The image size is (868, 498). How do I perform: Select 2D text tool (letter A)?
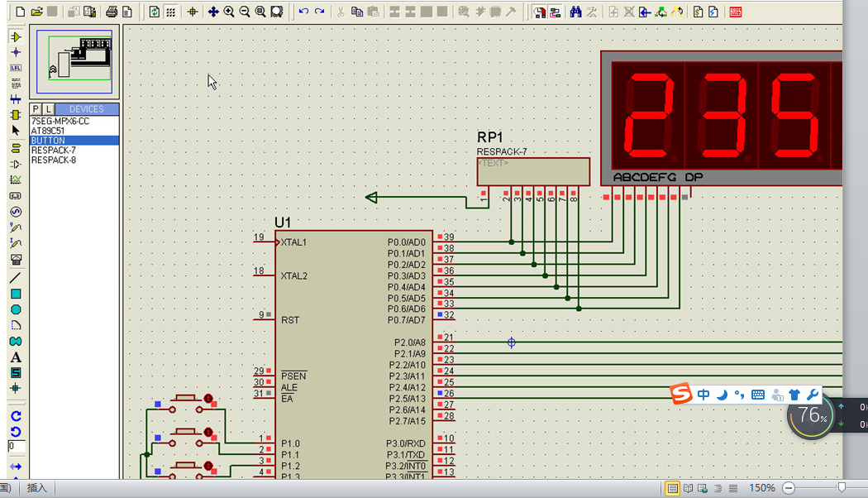point(16,357)
